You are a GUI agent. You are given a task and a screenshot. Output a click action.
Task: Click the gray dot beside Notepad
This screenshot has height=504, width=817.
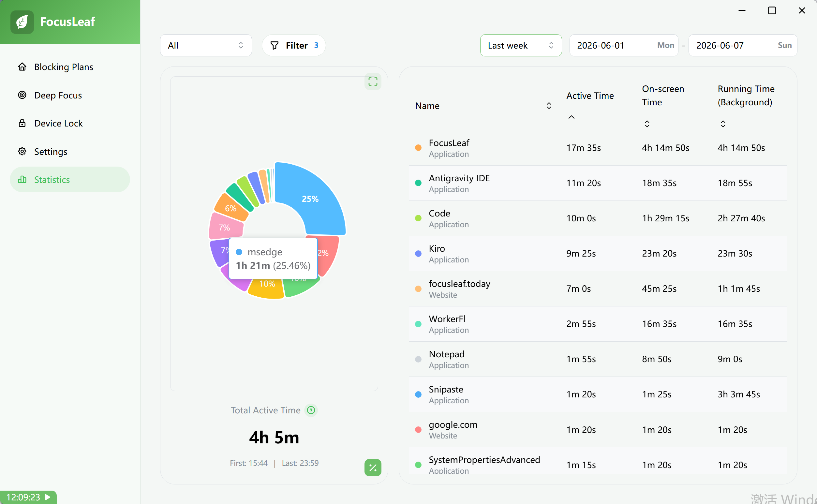[x=418, y=359]
